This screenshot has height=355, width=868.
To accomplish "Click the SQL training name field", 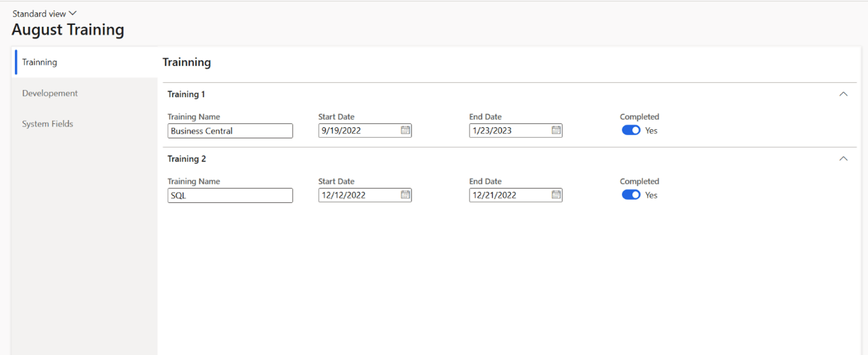I will [230, 195].
